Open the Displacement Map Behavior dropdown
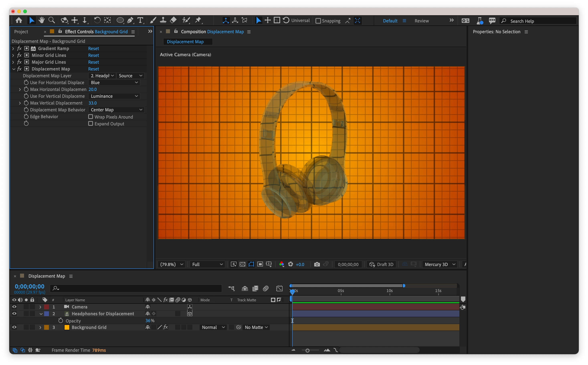 click(x=116, y=110)
